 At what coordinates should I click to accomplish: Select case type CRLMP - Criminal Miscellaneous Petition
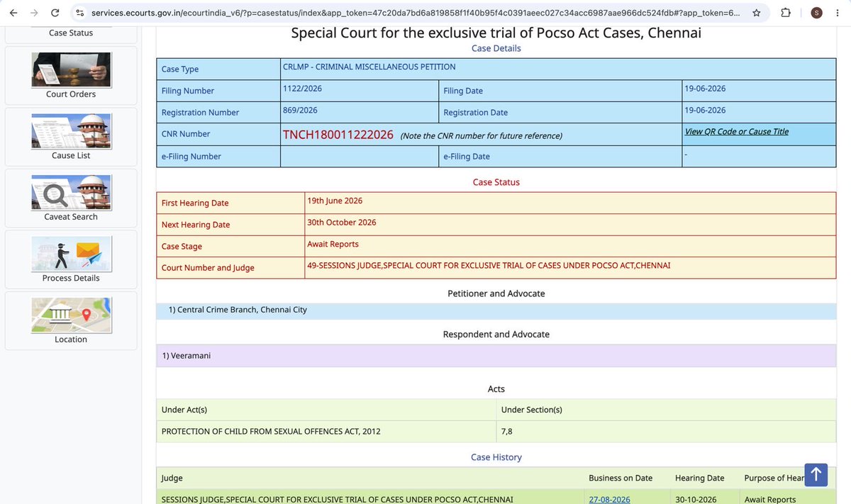[x=369, y=67]
